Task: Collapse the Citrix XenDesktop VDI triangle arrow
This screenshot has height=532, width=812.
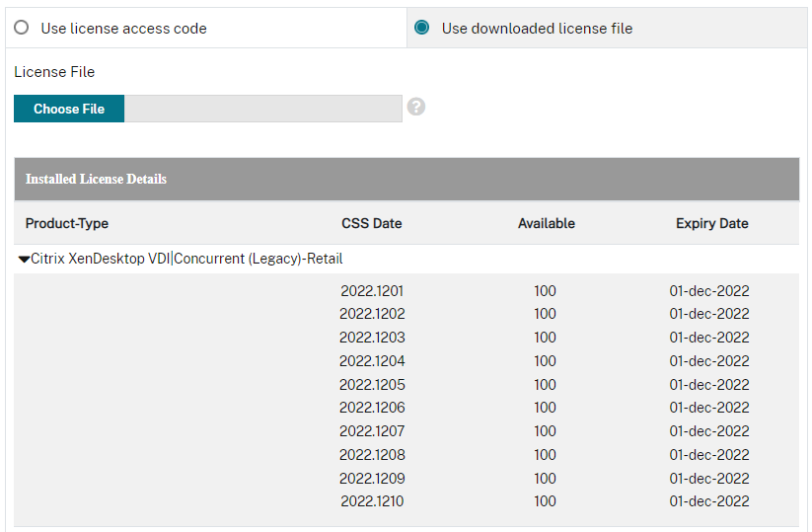Action: [24, 260]
